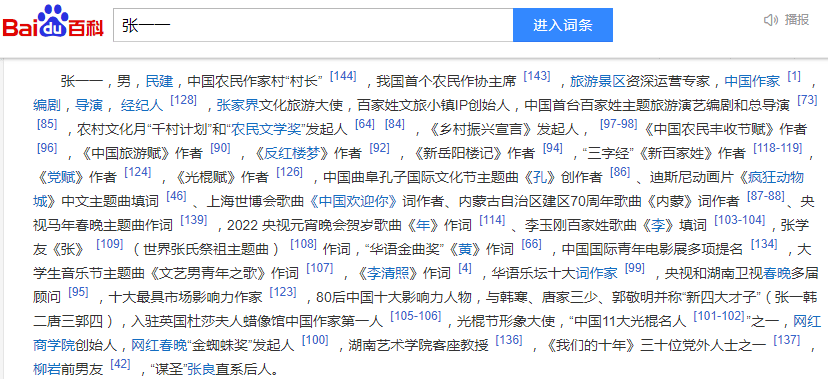Open the 中国作家 link

click(x=752, y=81)
